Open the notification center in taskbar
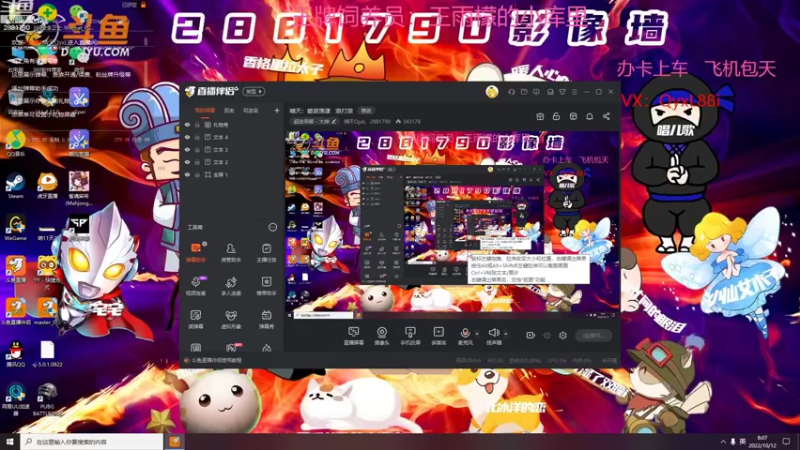800x450 pixels. 786,441
